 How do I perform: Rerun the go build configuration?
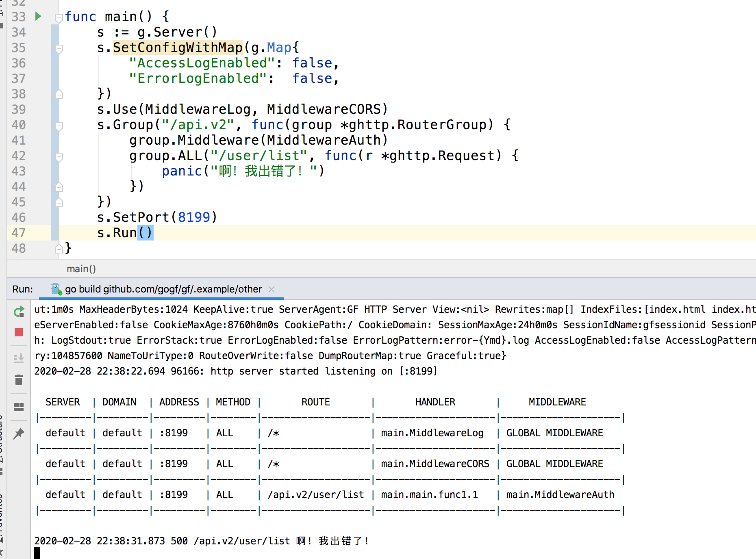coord(19,312)
